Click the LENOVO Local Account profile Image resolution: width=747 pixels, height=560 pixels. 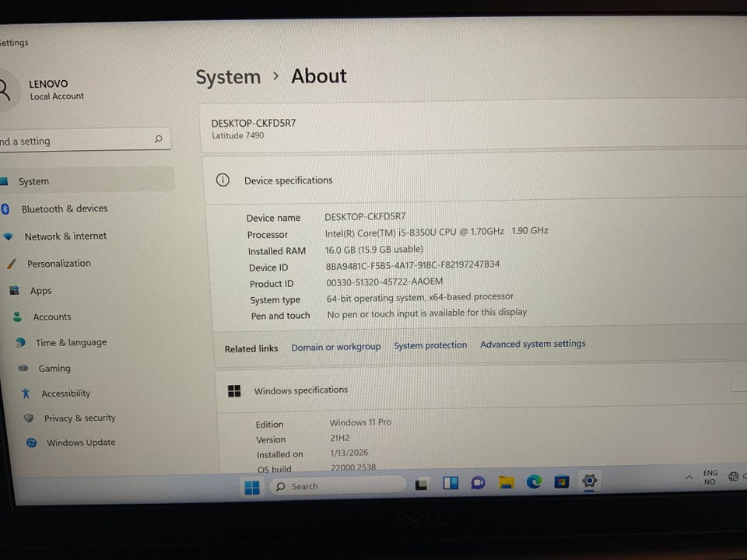pyautogui.click(x=56, y=89)
